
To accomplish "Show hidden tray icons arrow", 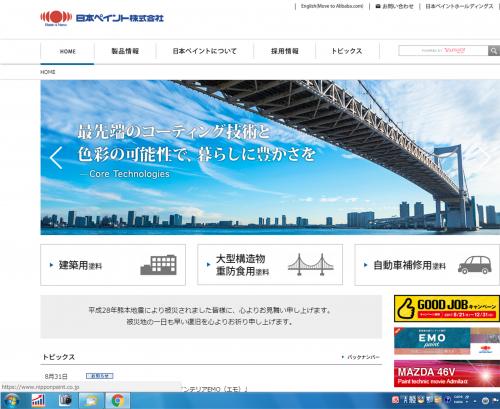I will tap(476, 400).
